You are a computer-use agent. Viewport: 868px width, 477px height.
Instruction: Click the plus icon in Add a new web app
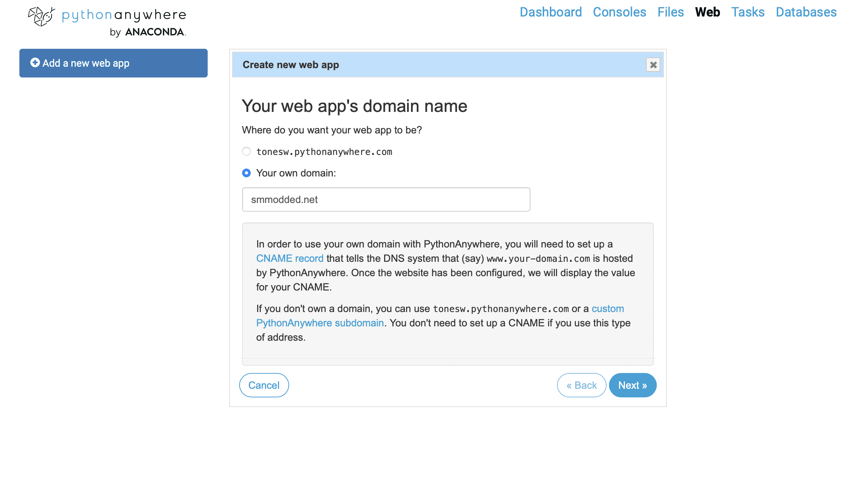click(x=35, y=63)
